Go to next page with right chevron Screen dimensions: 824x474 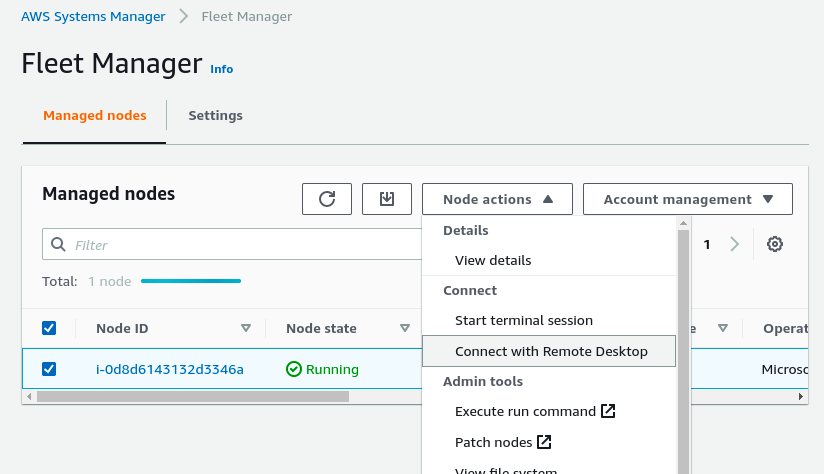(x=735, y=244)
